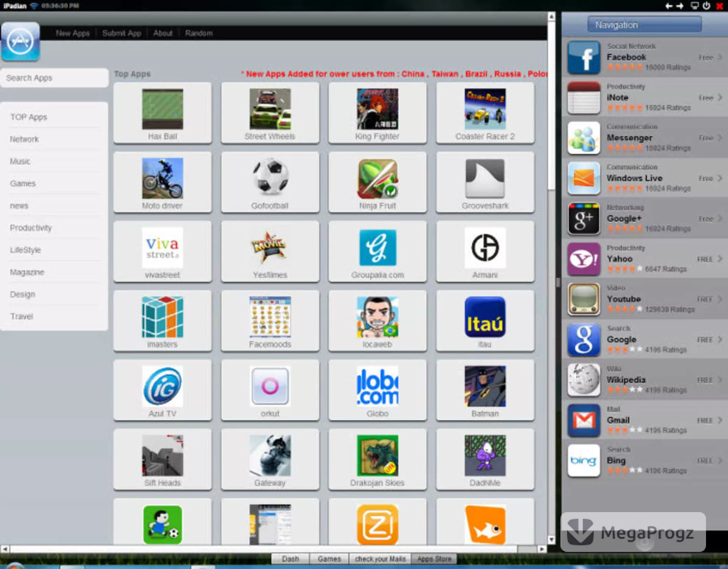Open Coaster Racer 2 app
The height and width of the screenshot is (569, 728).
tap(485, 113)
